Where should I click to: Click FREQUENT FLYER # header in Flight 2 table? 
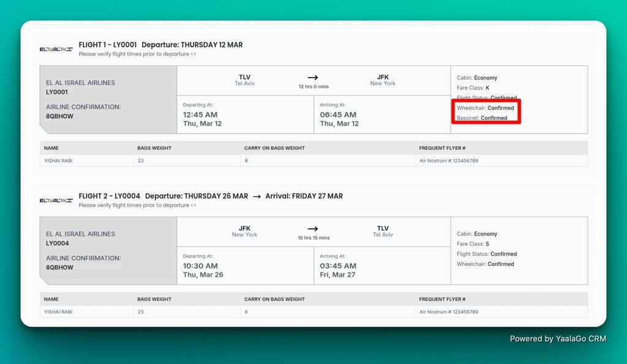[442, 299]
